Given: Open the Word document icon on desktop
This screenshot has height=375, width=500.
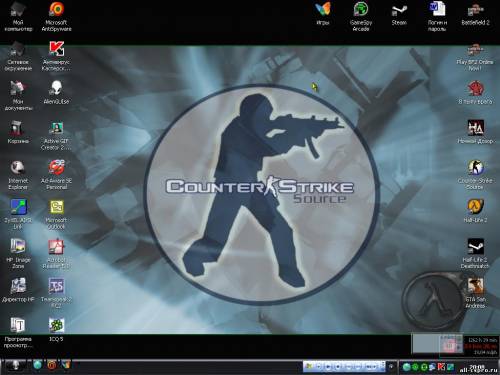Looking at the screenshot, I should [x=437, y=17].
